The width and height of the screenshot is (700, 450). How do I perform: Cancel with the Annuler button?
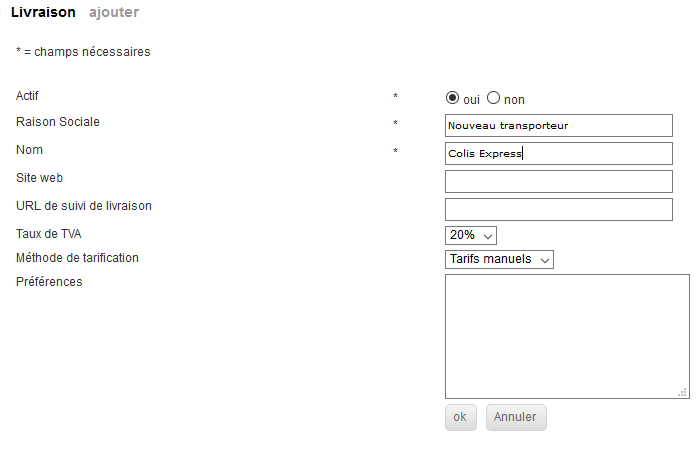[x=516, y=417]
